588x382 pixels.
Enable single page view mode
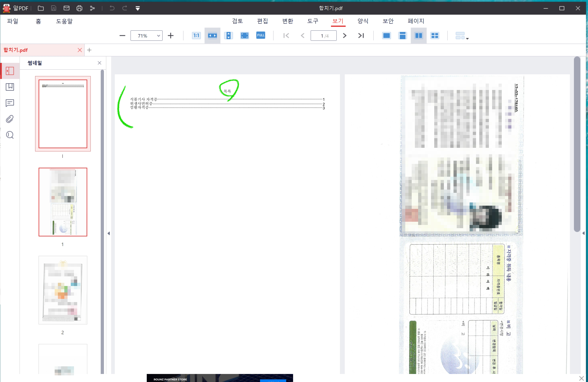pos(386,36)
